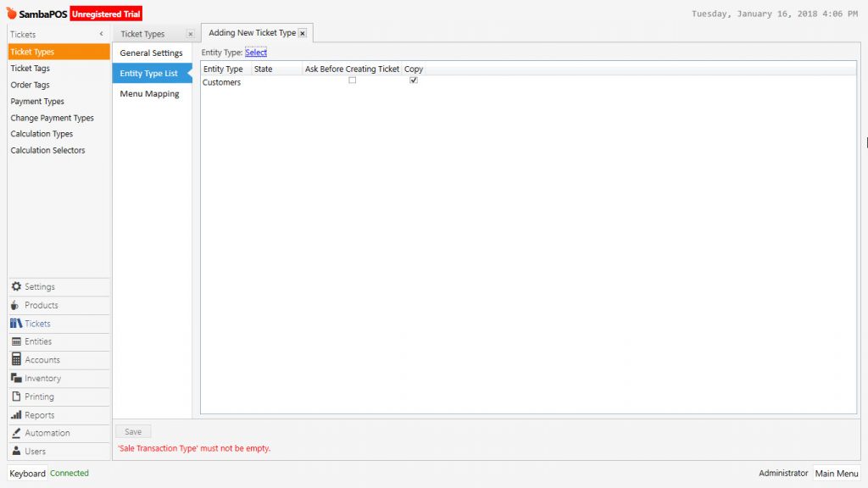868x488 pixels.
Task: Open the Accounts module label
Action: [x=42, y=359]
